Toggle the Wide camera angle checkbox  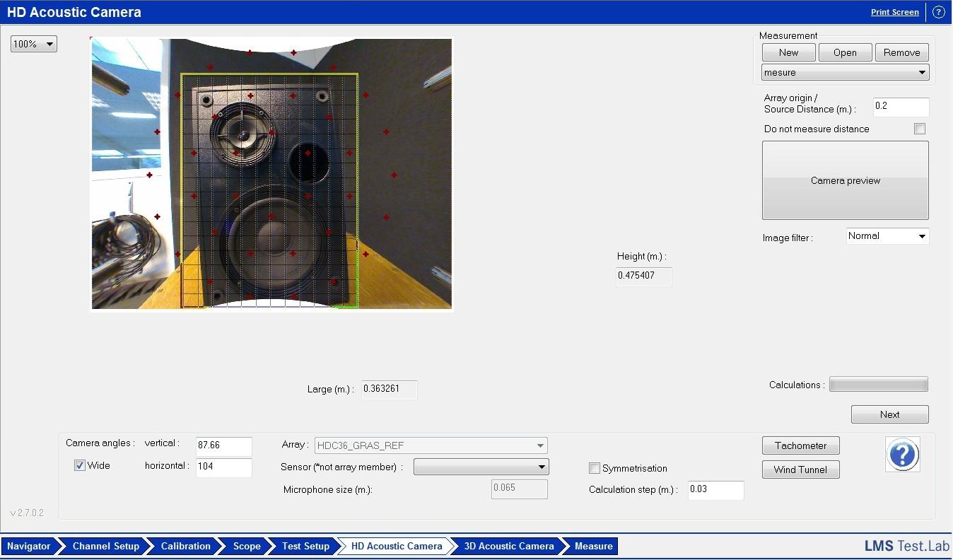80,465
